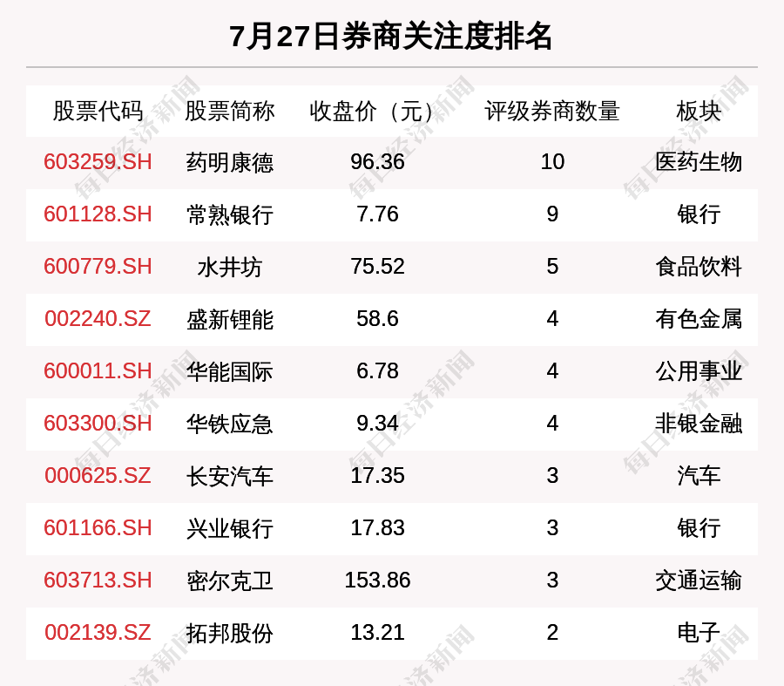784x686 pixels.
Task: Click the 股票代码 column header
Action: point(98,111)
